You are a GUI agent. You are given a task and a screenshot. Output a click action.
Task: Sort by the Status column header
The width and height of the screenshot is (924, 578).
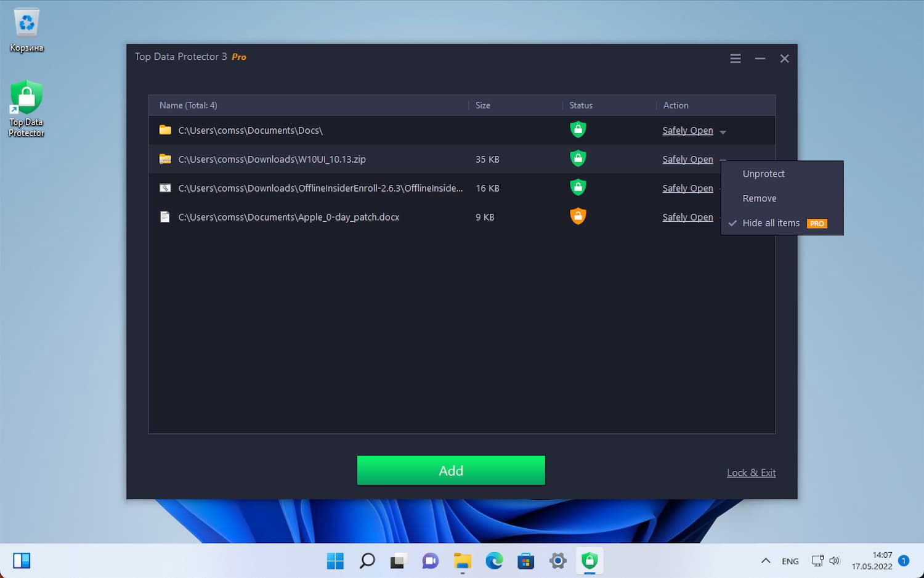click(581, 105)
